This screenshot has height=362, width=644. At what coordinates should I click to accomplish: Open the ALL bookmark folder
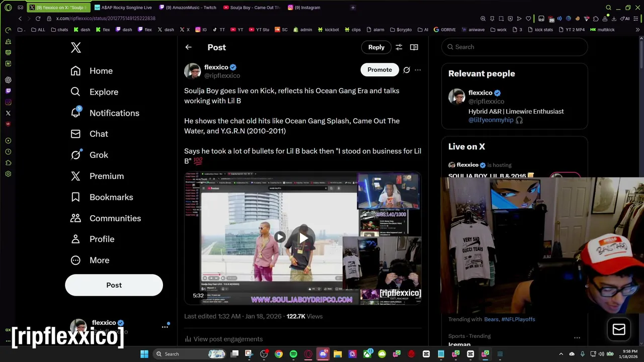pos(38,30)
